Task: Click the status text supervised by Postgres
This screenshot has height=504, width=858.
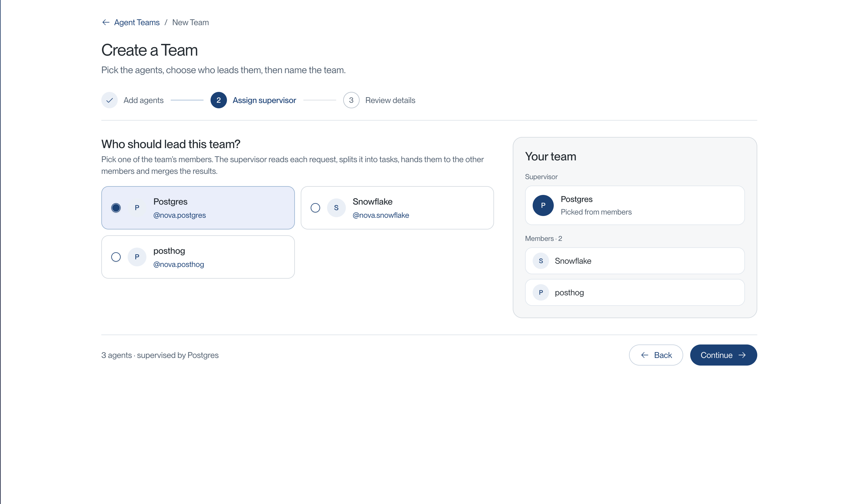Action: [177, 355]
